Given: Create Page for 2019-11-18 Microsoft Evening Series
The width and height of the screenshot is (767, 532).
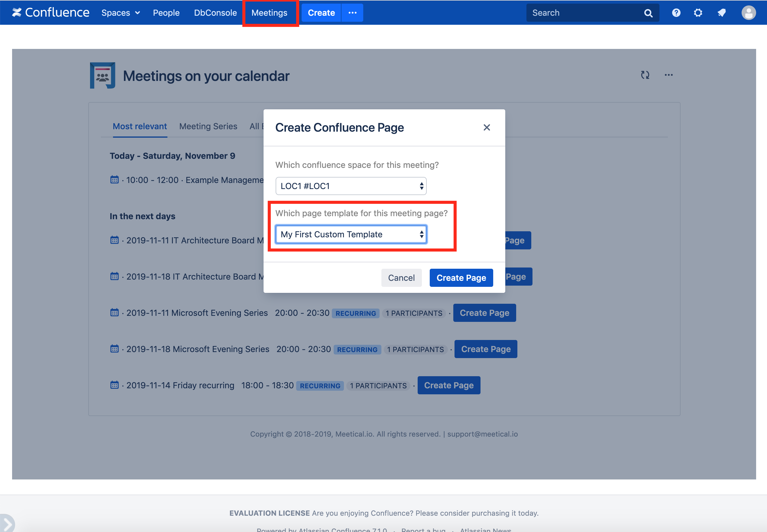Looking at the screenshot, I should [x=486, y=349].
